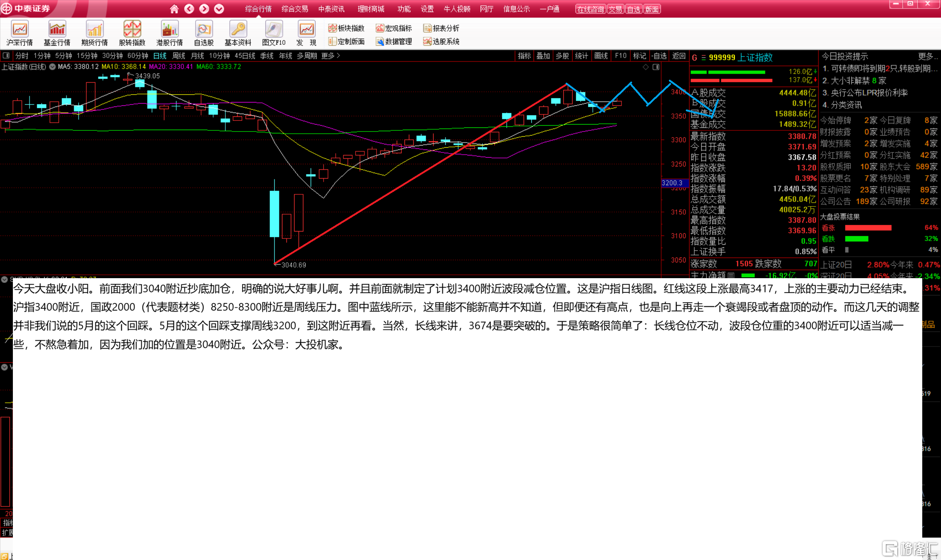Image resolution: width=941 pixels, height=560 pixels.
Task: Click the 交易 button
Action: click(615, 10)
